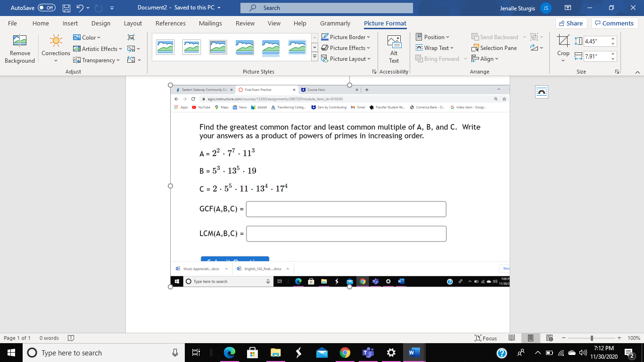Open the Mailings tab
This screenshot has height=362, width=644.
point(210,23)
